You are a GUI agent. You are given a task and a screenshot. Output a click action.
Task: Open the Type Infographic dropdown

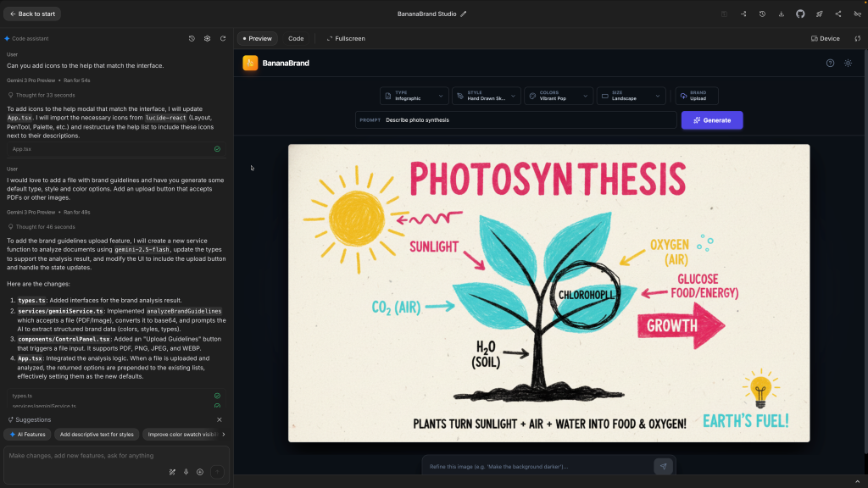(414, 96)
